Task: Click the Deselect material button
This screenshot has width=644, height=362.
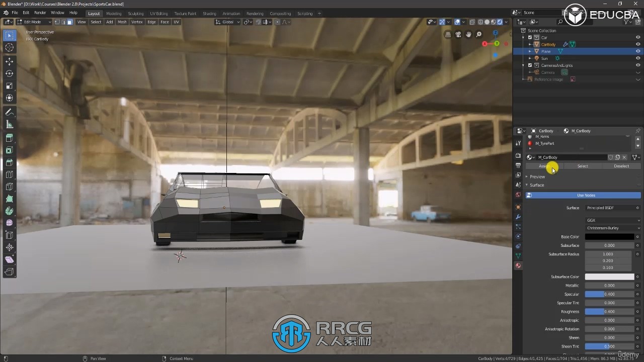Action: coord(621,166)
